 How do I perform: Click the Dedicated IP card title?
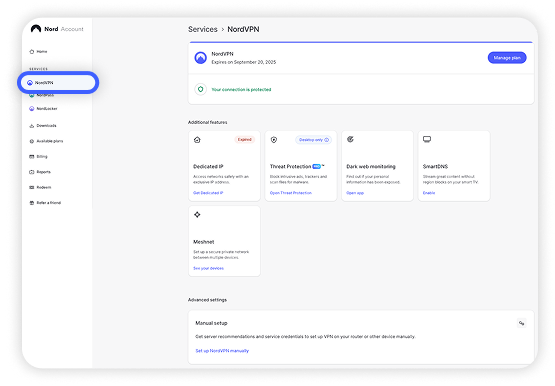click(x=208, y=166)
